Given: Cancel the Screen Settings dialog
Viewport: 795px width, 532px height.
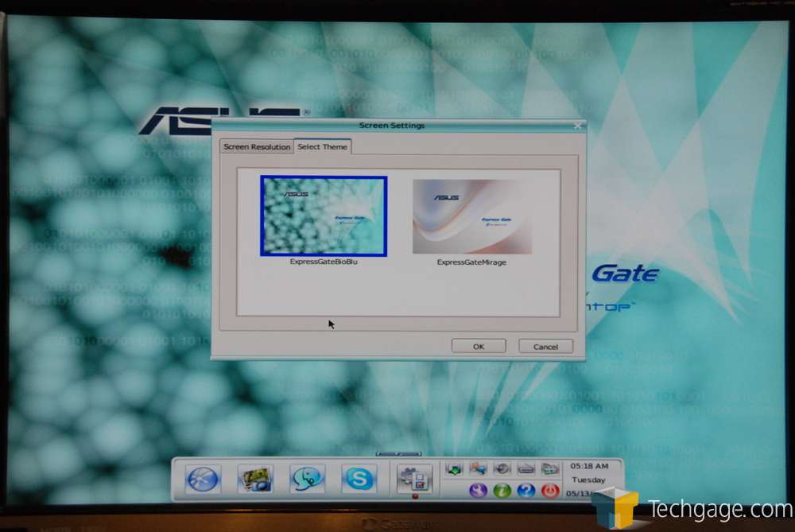Looking at the screenshot, I should [545, 347].
